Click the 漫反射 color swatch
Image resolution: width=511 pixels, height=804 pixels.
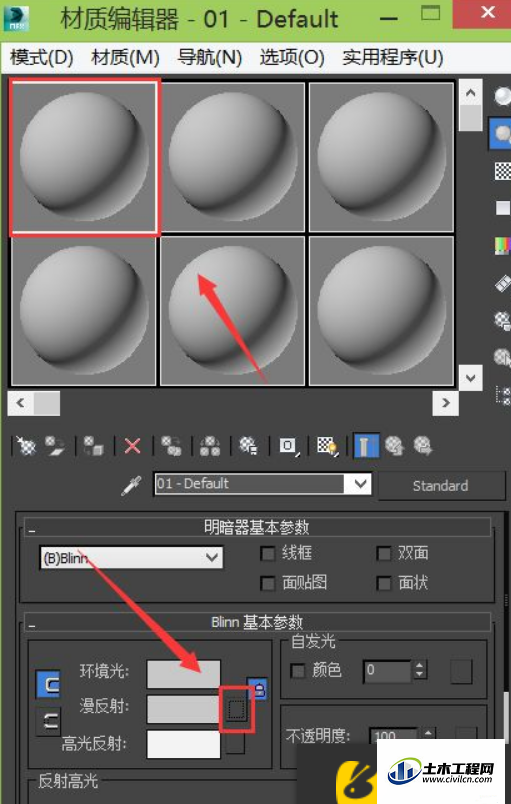(183, 709)
